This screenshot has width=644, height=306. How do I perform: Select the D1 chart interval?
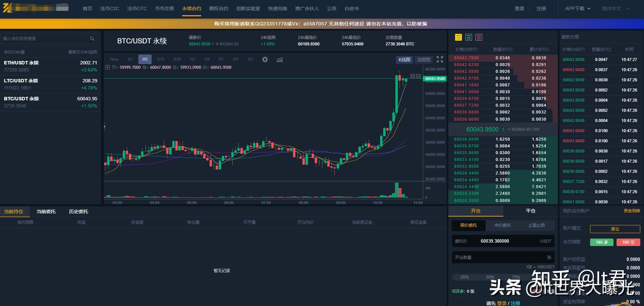pos(221,59)
